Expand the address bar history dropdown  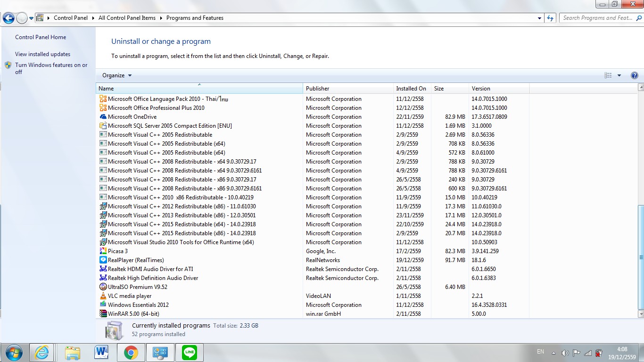pos(539,18)
